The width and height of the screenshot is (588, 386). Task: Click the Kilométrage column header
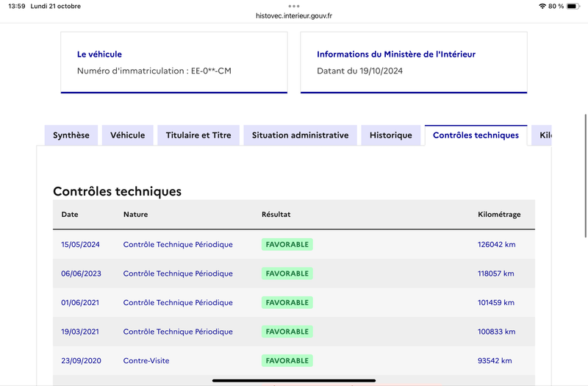[499, 214]
